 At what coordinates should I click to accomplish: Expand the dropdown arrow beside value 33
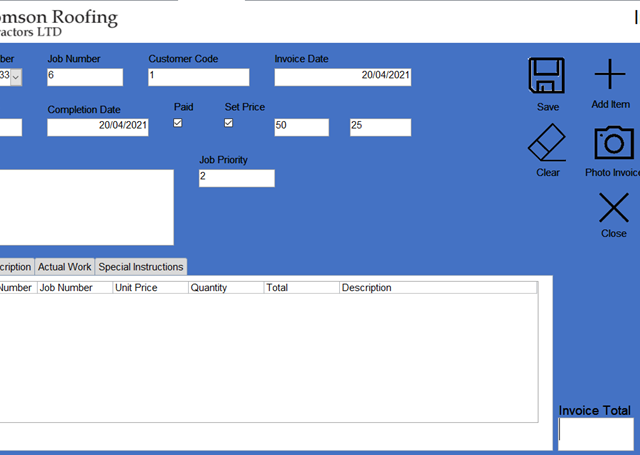[15, 77]
